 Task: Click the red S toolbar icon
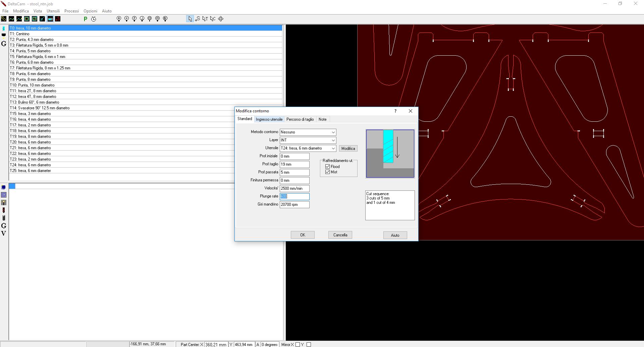(58, 19)
